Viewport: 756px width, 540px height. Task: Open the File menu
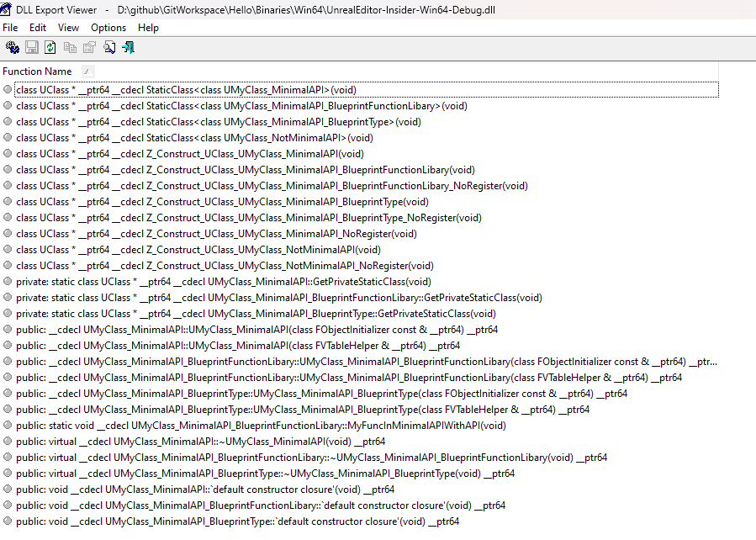click(x=10, y=28)
